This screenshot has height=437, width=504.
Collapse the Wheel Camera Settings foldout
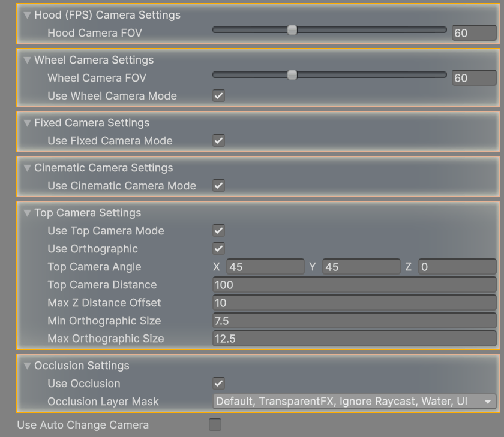pos(28,60)
